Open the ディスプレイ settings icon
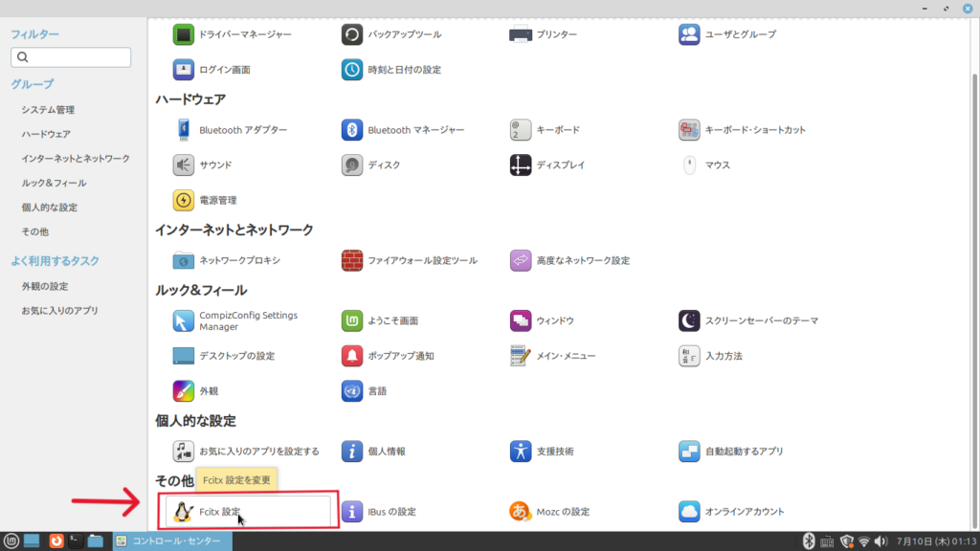980x551 pixels. pos(521,165)
